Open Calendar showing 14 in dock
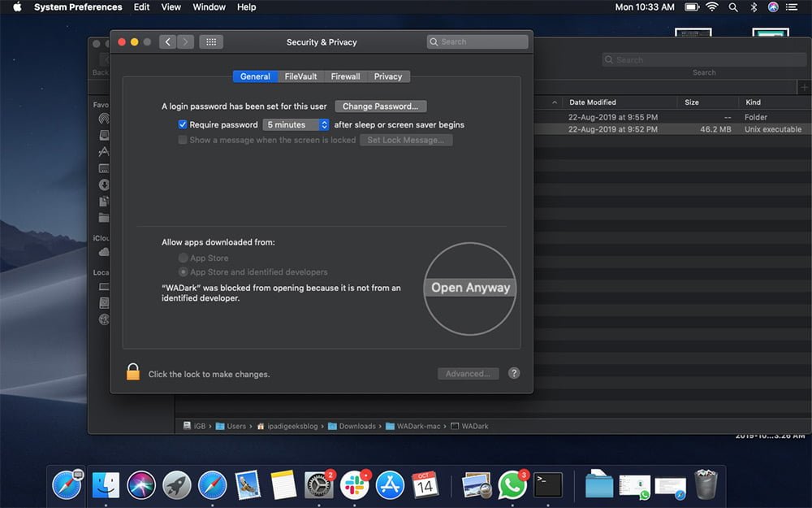This screenshot has height=508, width=812. (x=425, y=486)
